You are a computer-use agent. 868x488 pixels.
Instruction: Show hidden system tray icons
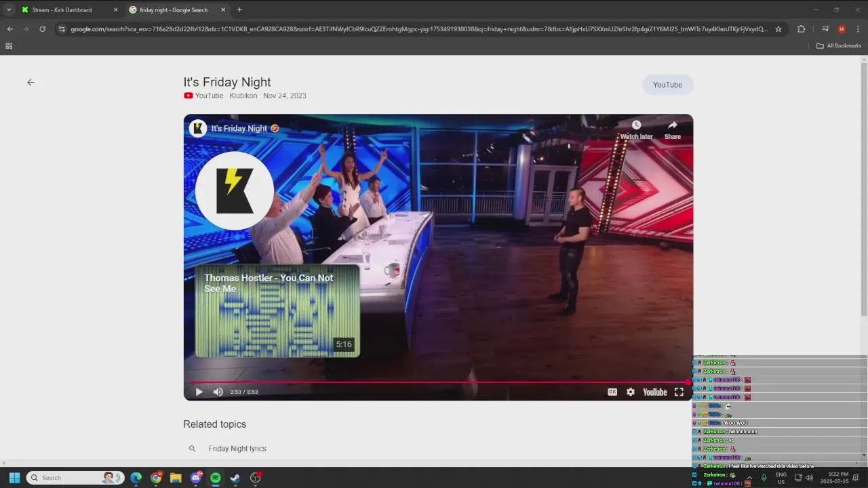point(749,478)
